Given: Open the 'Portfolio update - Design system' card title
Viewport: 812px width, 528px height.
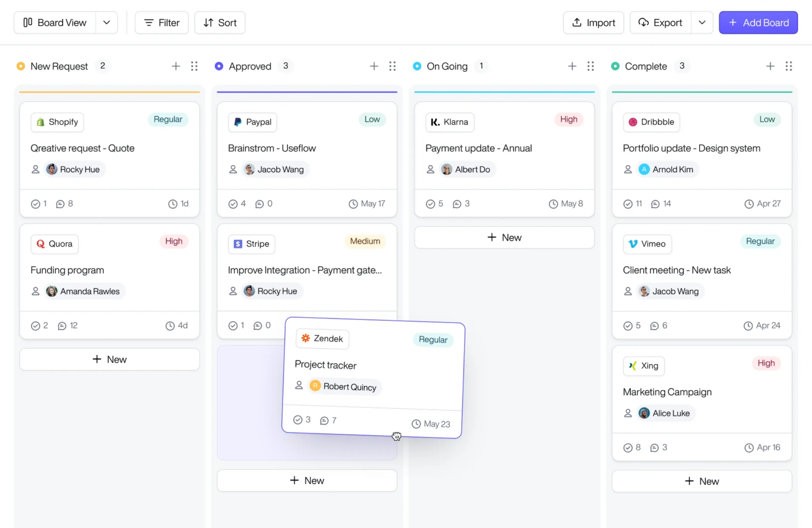Looking at the screenshot, I should pyautogui.click(x=692, y=148).
